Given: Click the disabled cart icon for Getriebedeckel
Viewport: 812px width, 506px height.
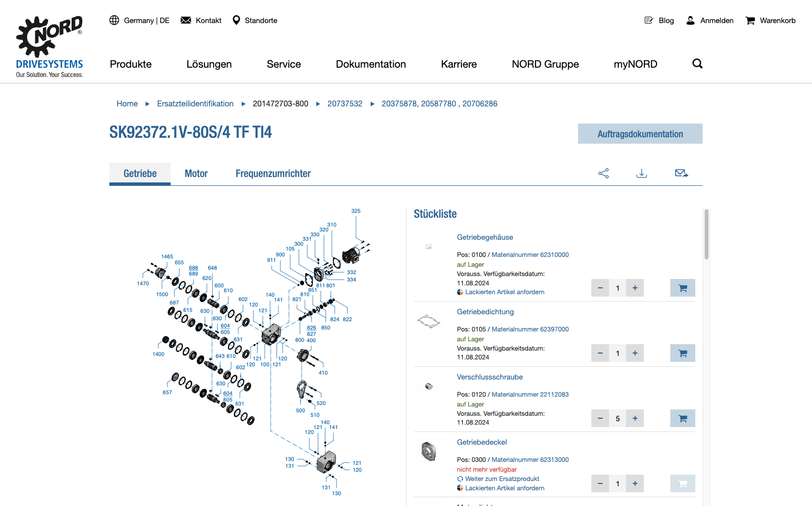Looking at the screenshot, I should point(683,483).
